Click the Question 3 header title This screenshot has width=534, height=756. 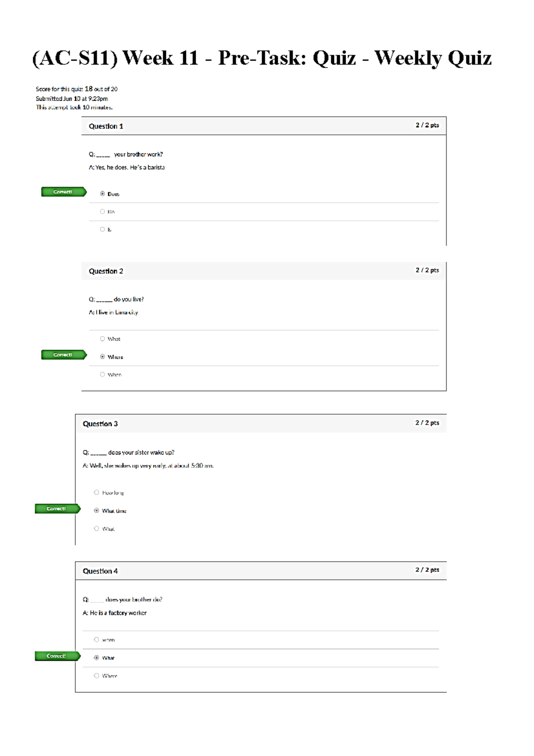click(100, 424)
